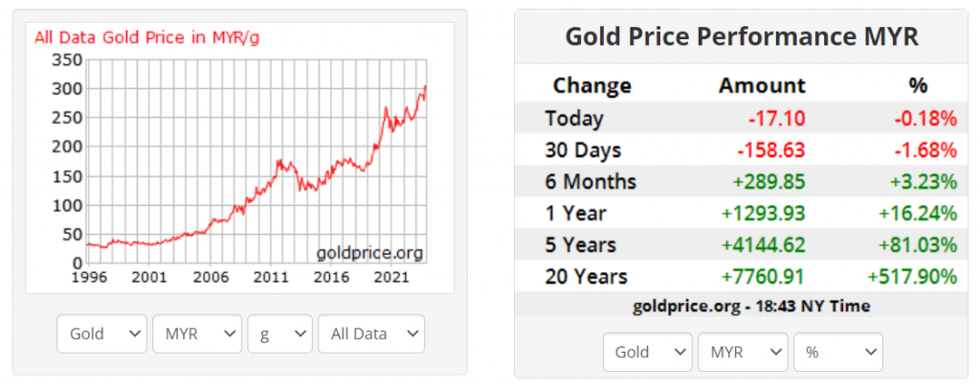The height and width of the screenshot is (390, 980).
Task: Expand the % display mode dropdown
Action: (836, 352)
